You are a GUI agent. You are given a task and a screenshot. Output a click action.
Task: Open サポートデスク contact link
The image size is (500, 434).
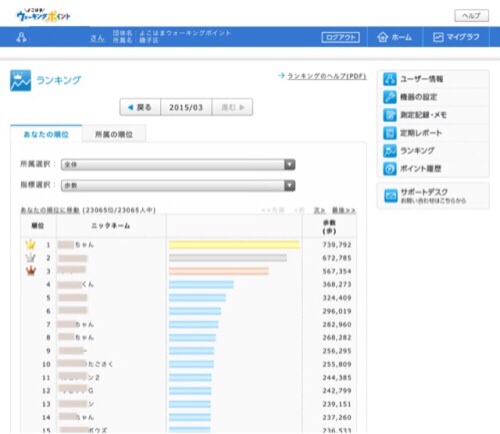[433, 196]
